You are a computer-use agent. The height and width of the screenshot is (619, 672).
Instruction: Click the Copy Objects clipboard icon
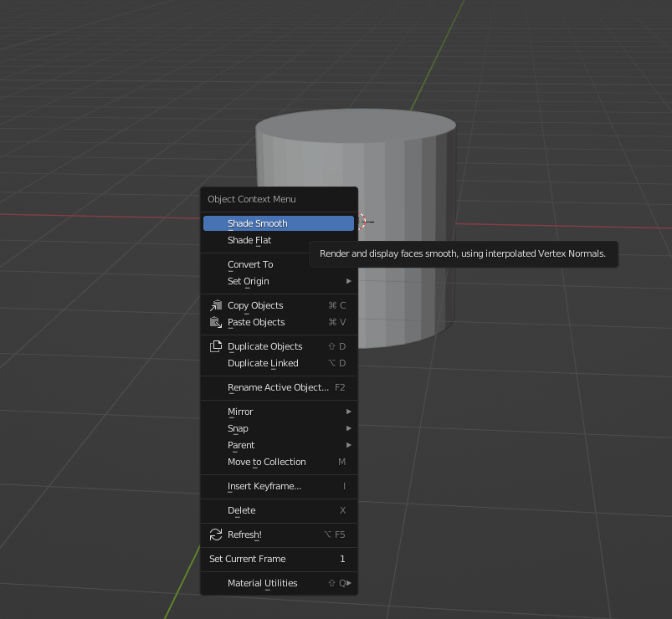(x=216, y=305)
